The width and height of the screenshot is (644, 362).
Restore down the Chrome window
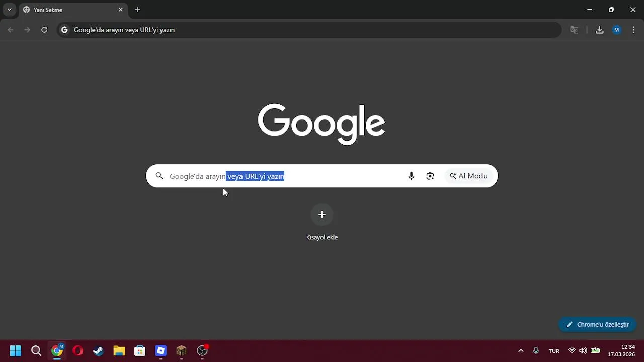click(611, 10)
